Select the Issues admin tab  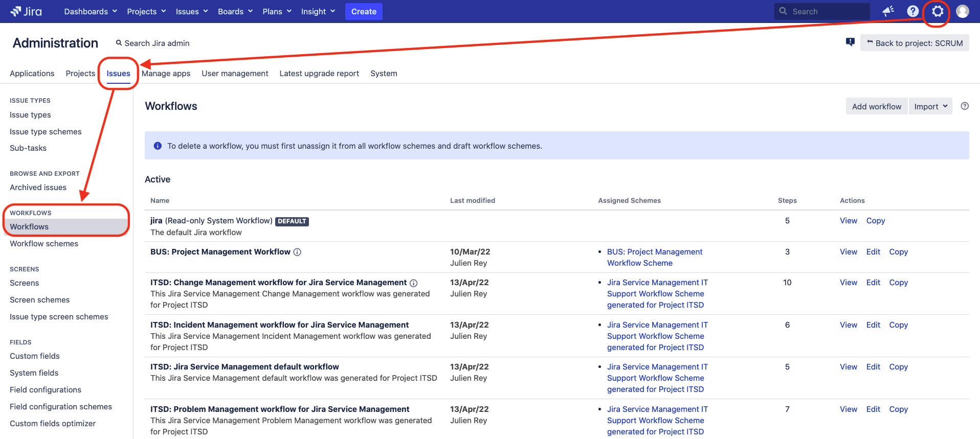118,74
